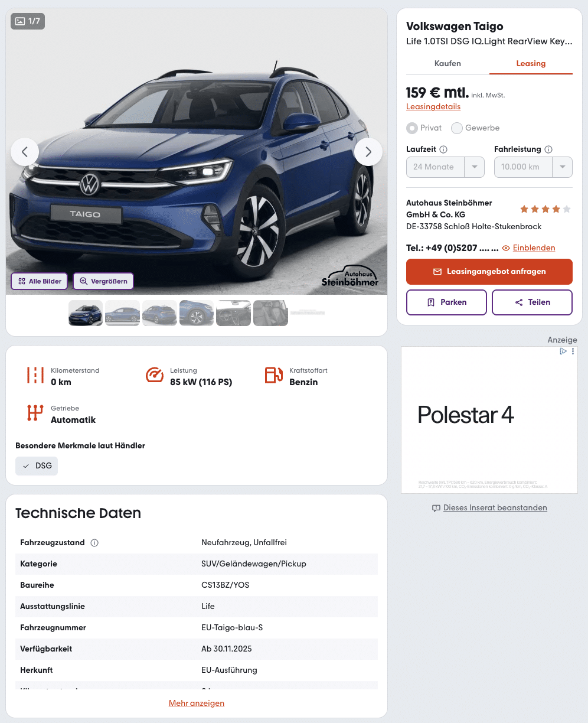Image resolution: width=588 pixels, height=723 pixels.
Task: Click info icon next to Laufzeit
Action: point(443,149)
